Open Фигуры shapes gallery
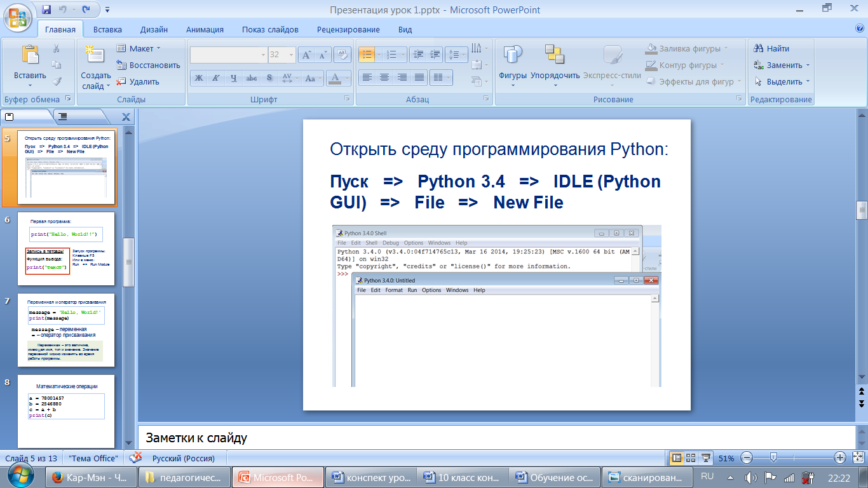The image size is (868, 488). coord(512,65)
